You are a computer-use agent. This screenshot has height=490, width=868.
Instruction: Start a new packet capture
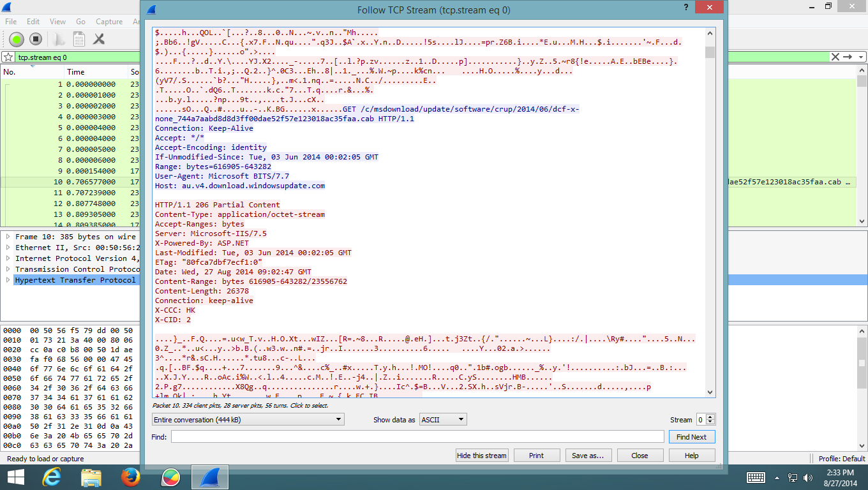tap(17, 40)
